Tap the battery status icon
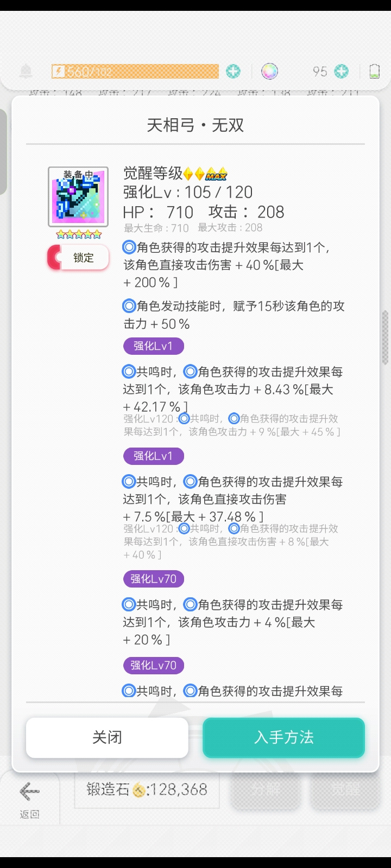Screen dimensions: 391x868 374,71
